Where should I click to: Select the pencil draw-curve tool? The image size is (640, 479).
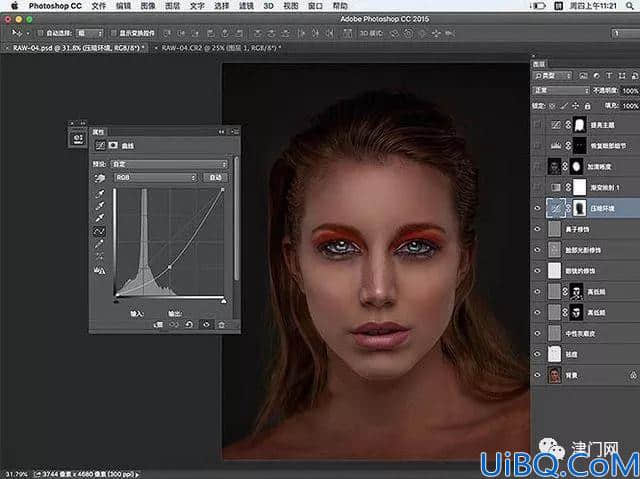coord(100,244)
